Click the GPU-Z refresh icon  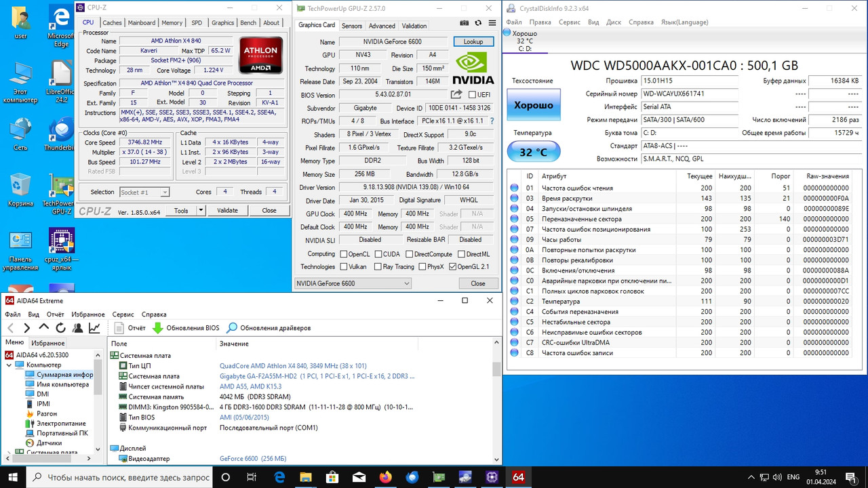click(x=479, y=23)
